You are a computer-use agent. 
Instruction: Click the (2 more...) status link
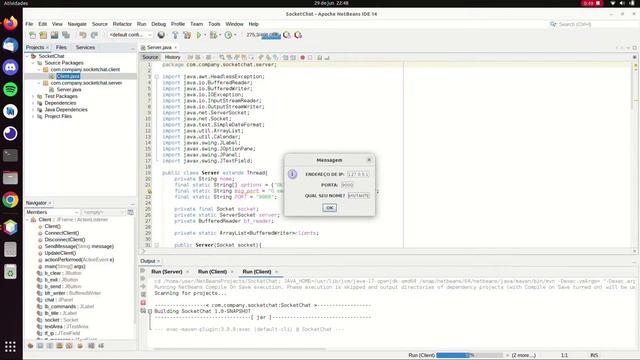pos(524,355)
